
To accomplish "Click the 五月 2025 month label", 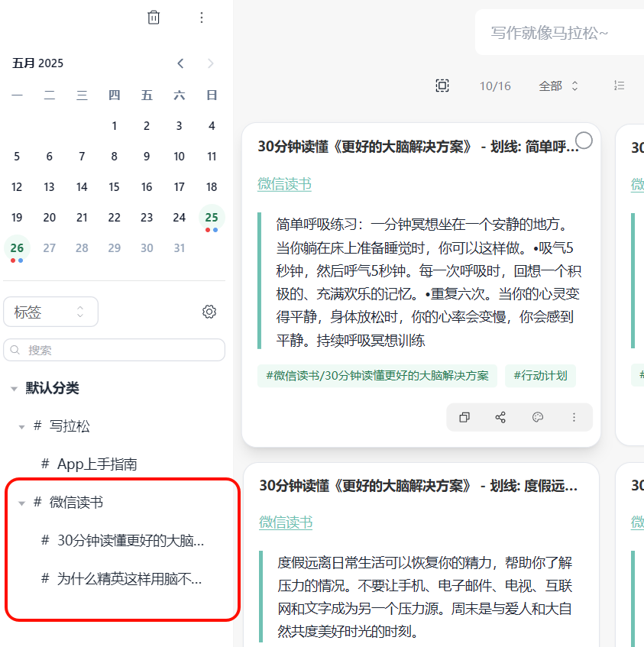I will coord(37,63).
